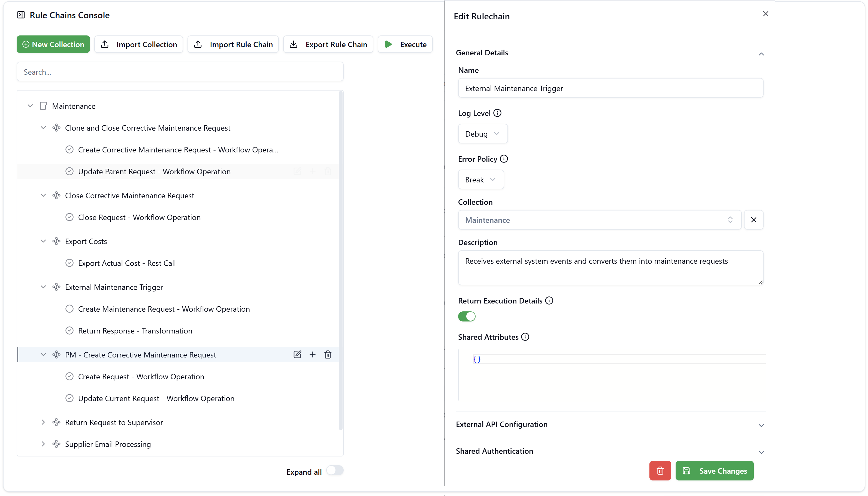Click the Maintenance collection folder icon
This screenshot has height=496, width=868.
43,106
